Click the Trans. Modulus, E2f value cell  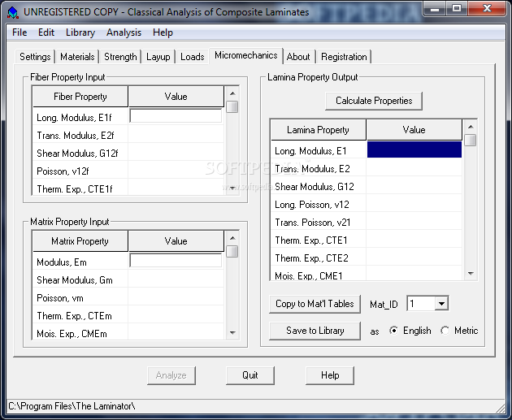pos(176,135)
